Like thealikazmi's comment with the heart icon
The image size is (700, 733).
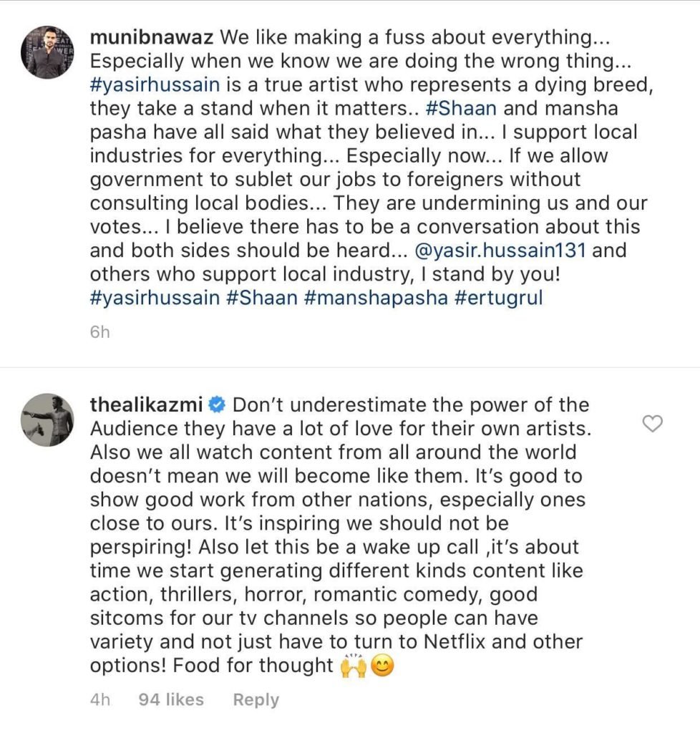pyautogui.click(x=652, y=424)
